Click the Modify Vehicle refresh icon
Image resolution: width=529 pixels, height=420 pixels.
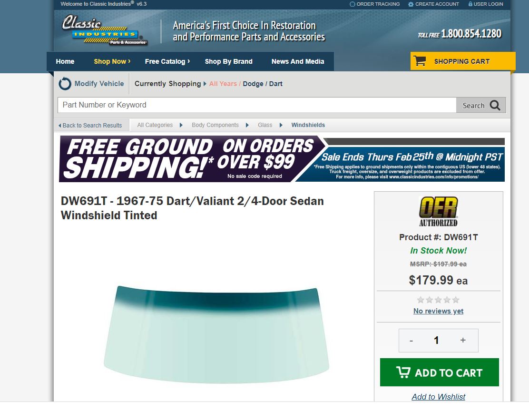pos(65,84)
